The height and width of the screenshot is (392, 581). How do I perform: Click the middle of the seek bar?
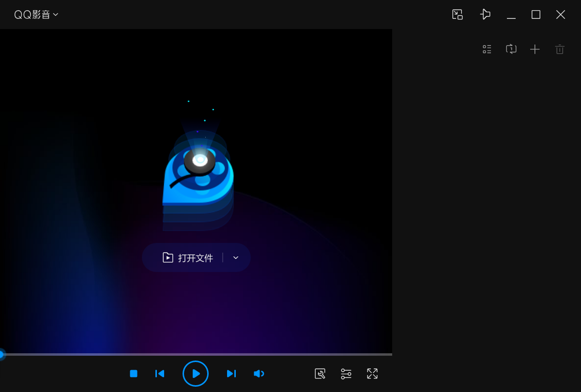pyautogui.click(x=196, y=354)
